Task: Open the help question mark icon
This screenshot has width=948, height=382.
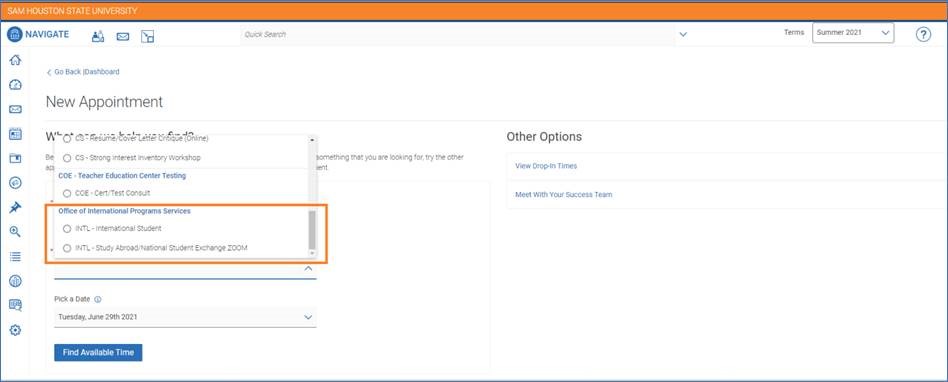Action: tap(923, 34)
